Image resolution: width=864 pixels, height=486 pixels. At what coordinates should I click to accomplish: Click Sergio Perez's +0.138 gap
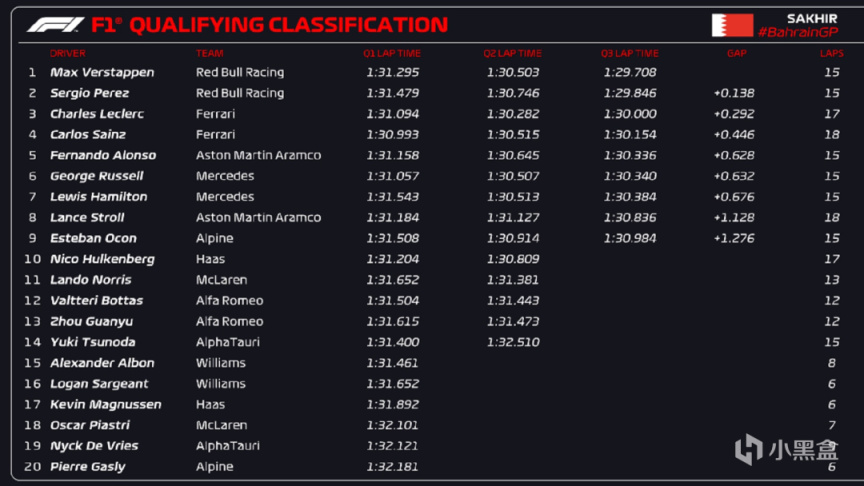click(x=733, y=93)
